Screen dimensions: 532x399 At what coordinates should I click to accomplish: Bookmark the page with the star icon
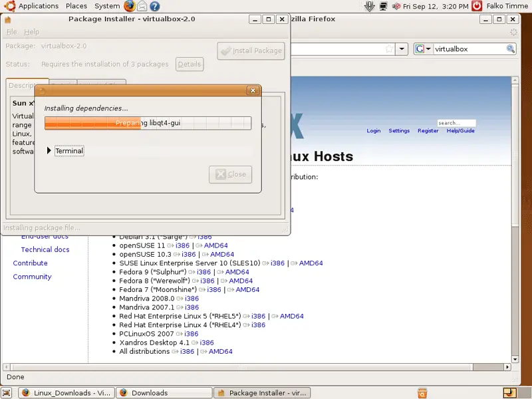pyautogui.click(x=389, y=49)
